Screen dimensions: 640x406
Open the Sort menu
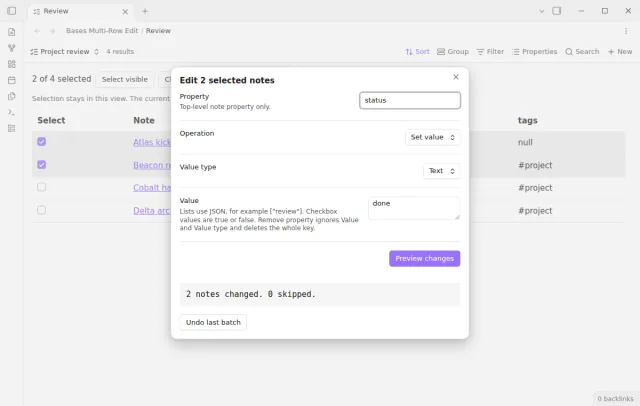point(417,52)
